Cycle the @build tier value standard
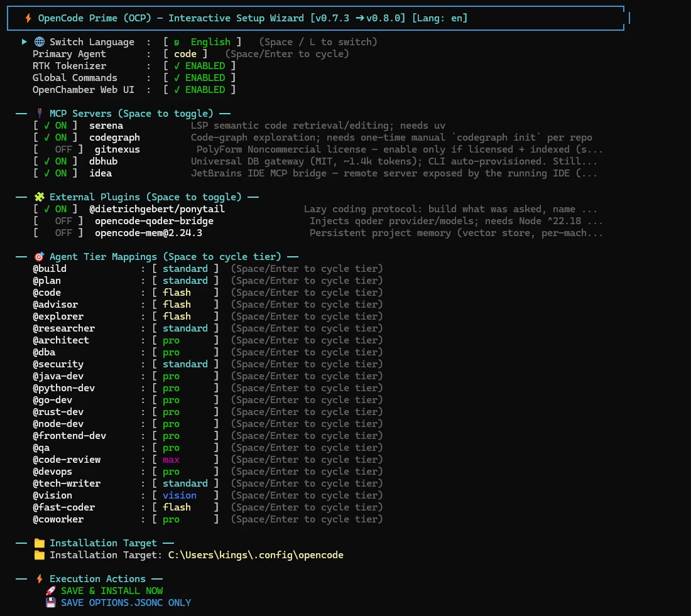The image size is (691, 616). click(x=185, y=269)
